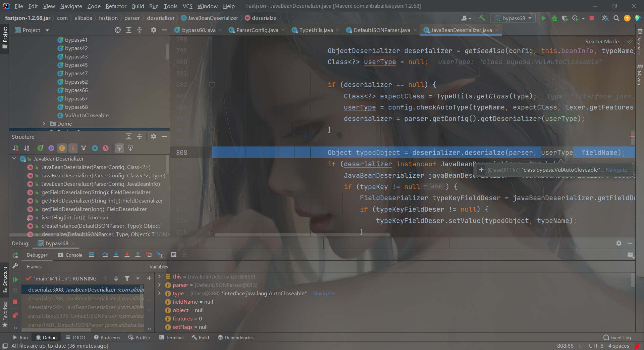Viewport: 644px width, 350px height.
Task: Add a new watch with the plus icon
Action: point(149,278)
